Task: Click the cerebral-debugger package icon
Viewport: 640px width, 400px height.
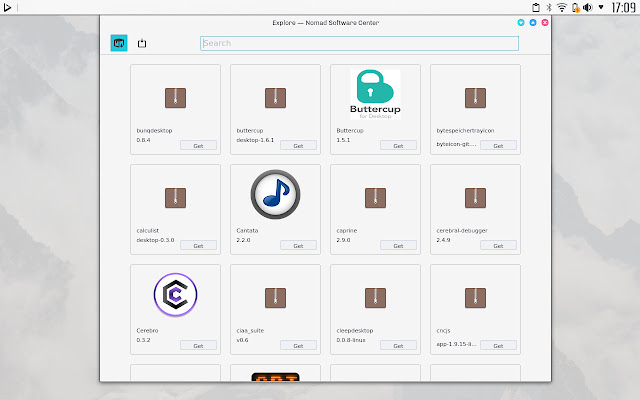Action: [x=476, y=198]
